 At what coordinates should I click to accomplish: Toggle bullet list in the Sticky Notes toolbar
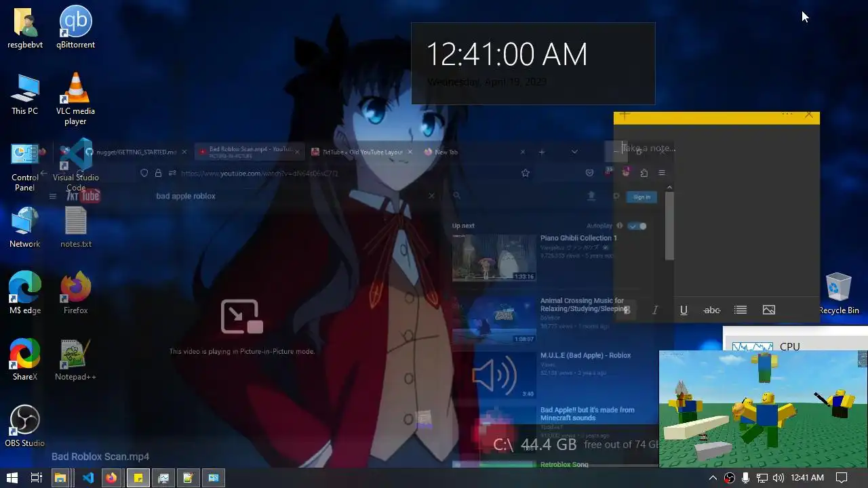click(741, 310)
